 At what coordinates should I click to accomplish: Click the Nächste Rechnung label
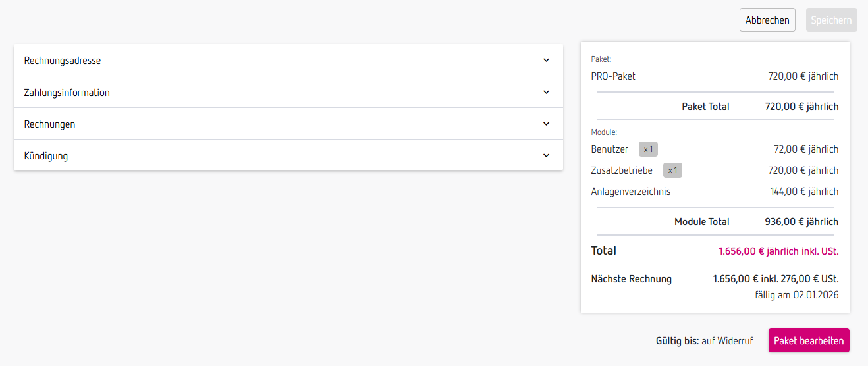[x=632, y=279]
